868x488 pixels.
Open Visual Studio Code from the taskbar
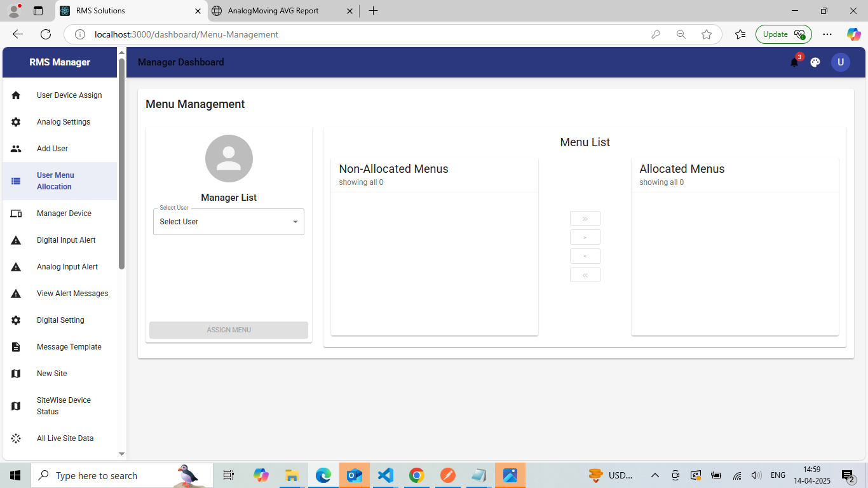(x=386, y=475)
